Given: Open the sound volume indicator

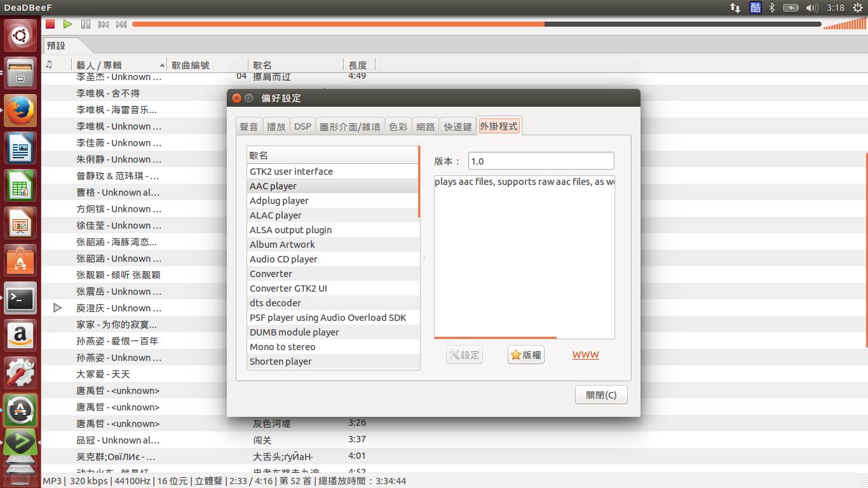Looking at the screenshot, I should point(811,8).
